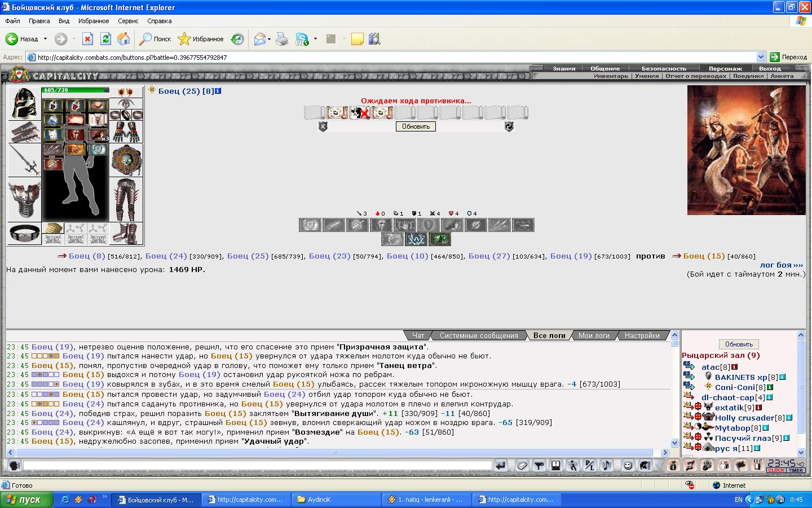Open the Назад history dropdown arrow
This screenshot has height=508, width=812.
46,39
